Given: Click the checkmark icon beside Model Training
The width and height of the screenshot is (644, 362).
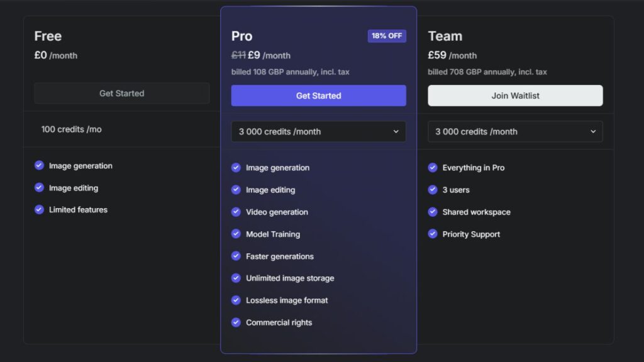Looking at the screenshot, I should coord(236,234).
